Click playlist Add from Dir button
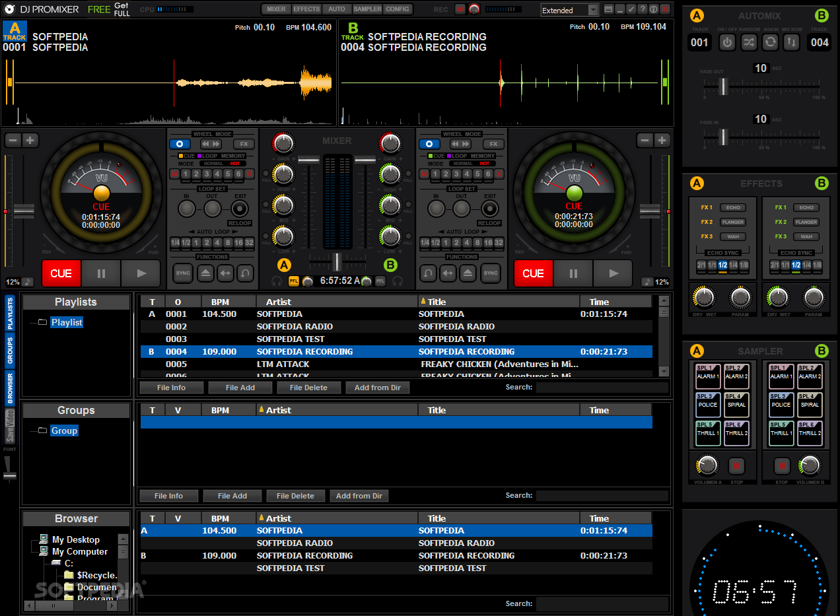The image size is (840, 616). click(x=378, y=388)
